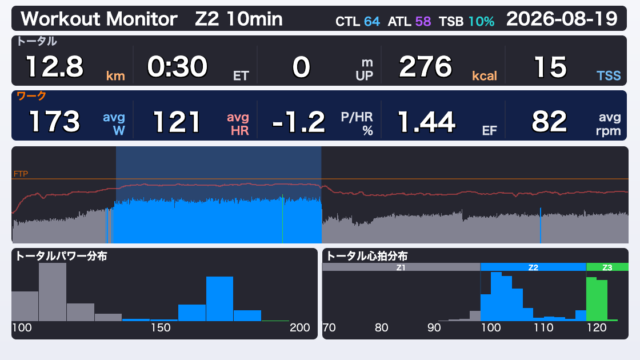
Task: Click the トータルパワー分布 heading
Action: pos(61,256)
